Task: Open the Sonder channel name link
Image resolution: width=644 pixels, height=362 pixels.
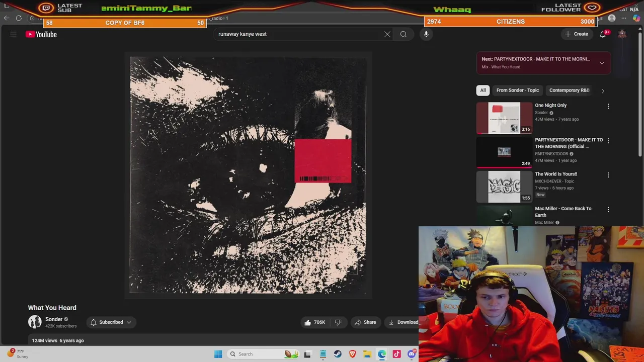Action: tap(54, 319)
